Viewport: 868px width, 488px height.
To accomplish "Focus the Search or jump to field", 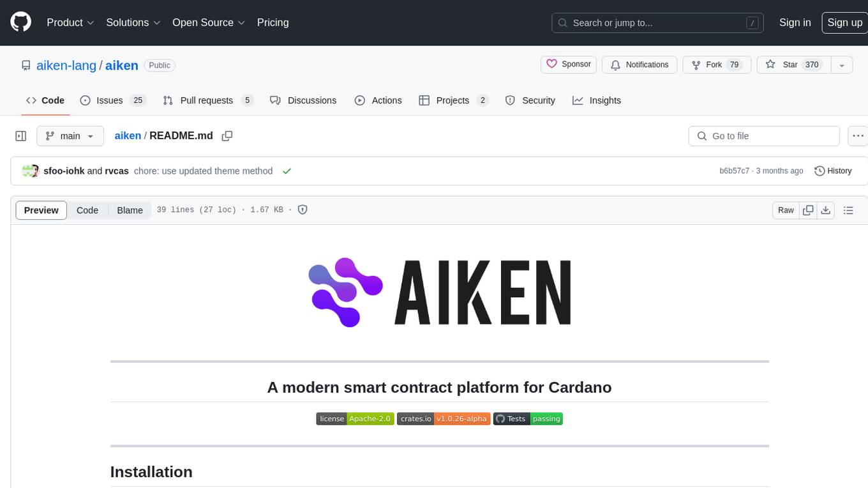I will click(x=659, y=22).
